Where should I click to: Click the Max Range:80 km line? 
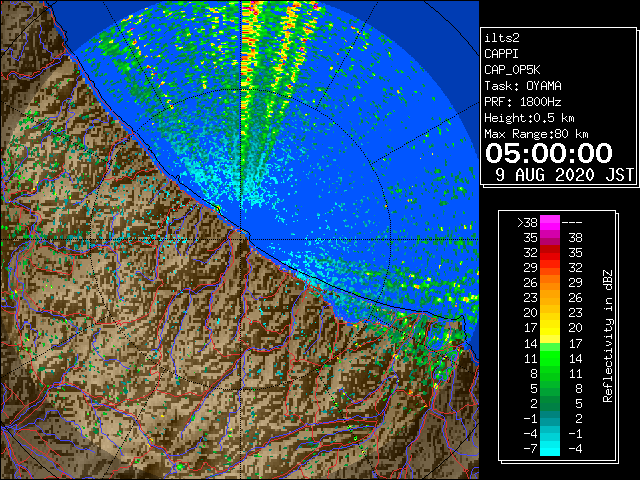click(536, 134)
